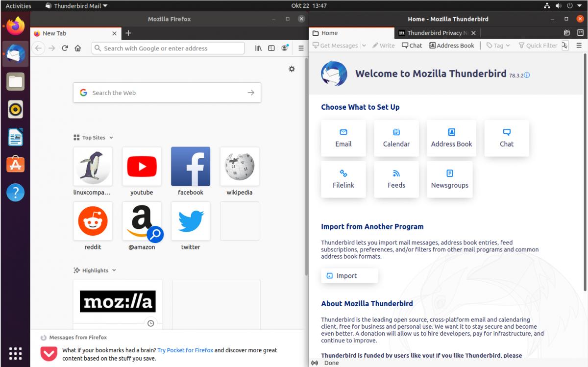Open Thunderbird hamburger menu
The width and height of the screenshot is (588, 367).
579,46
